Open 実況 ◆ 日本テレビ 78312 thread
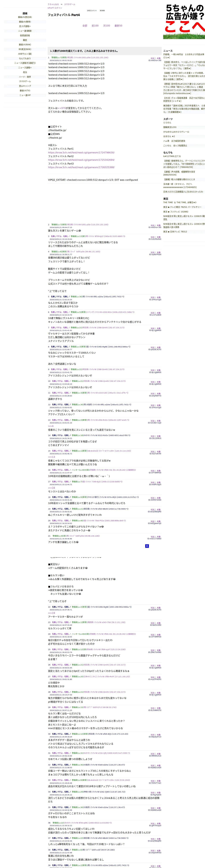The width and height of the screenshot is (205, 868). [x=175, y=231]
